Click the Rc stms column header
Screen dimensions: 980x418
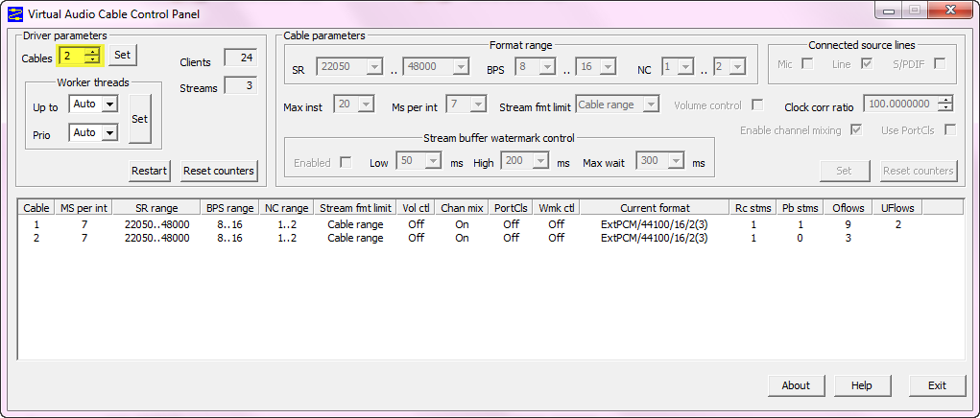[x=753, y=208]
